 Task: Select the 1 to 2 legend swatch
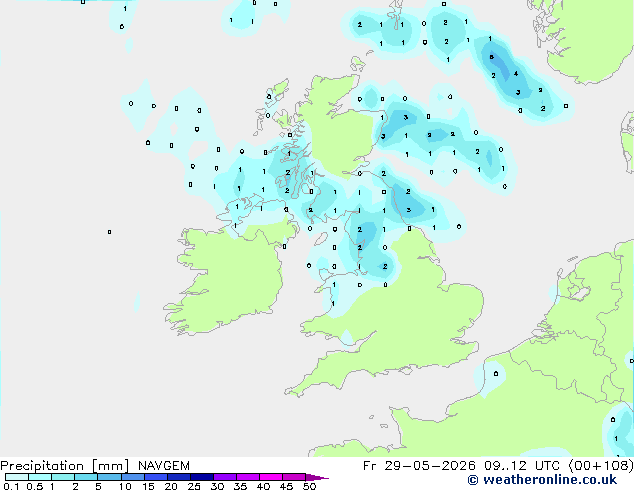[x=63, y=477]
